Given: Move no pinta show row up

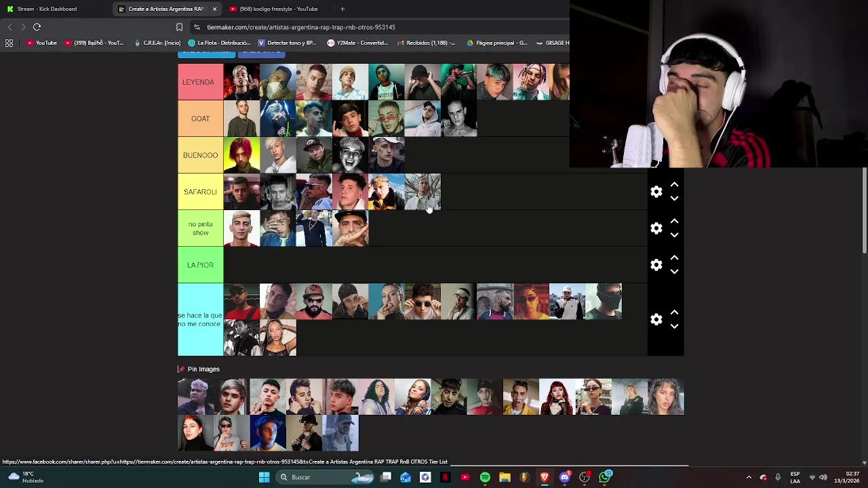Looking at the screenshot, I should [674, 221].
